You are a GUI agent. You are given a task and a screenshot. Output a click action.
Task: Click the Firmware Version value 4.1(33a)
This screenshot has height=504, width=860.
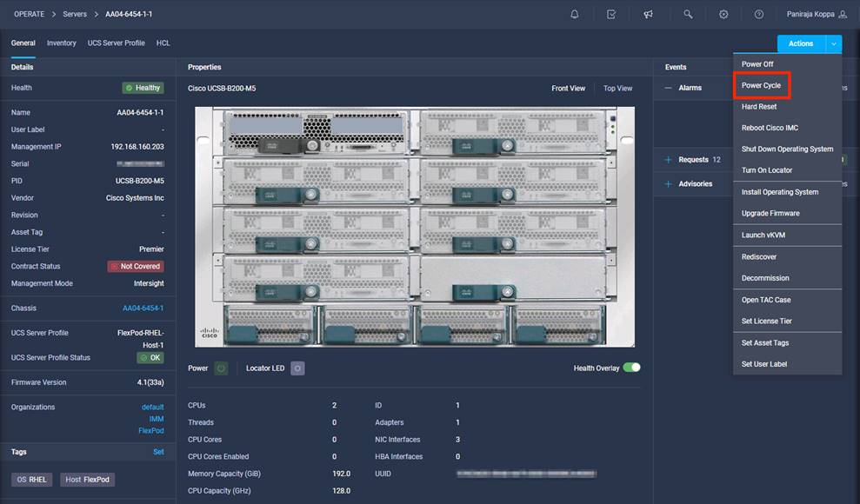(150, 382)
